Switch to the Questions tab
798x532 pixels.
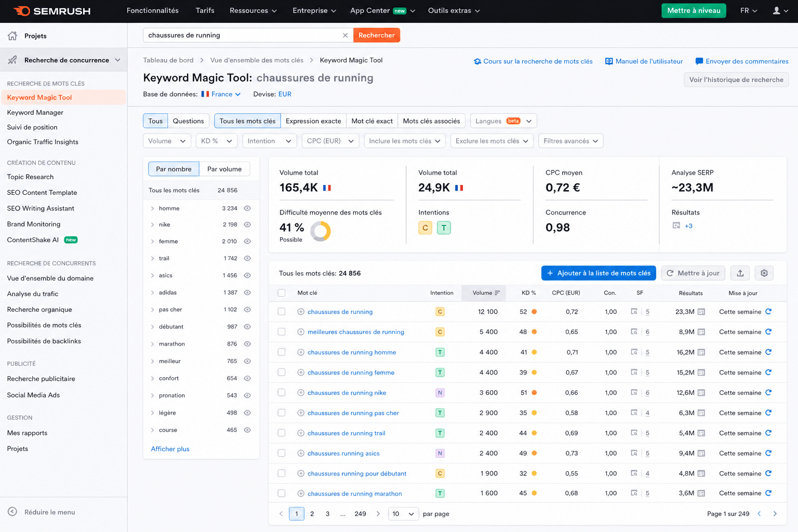point(188,121)
